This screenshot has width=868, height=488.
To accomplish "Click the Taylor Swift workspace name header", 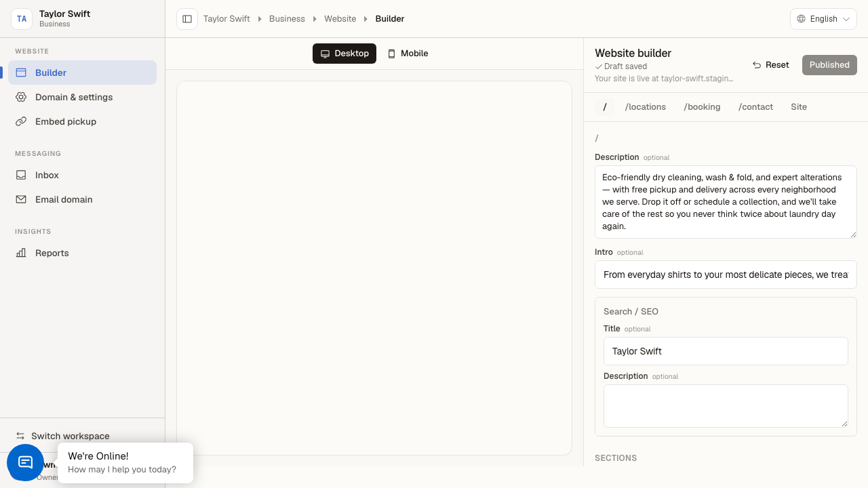I will click(64, 14).
